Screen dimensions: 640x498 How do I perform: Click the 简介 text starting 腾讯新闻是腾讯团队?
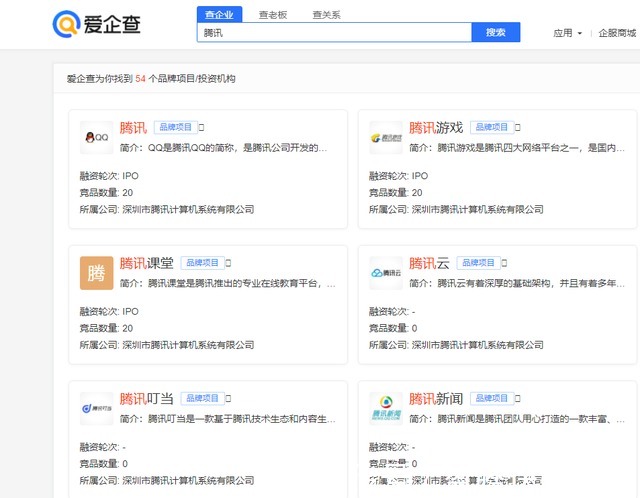(517, 419)
